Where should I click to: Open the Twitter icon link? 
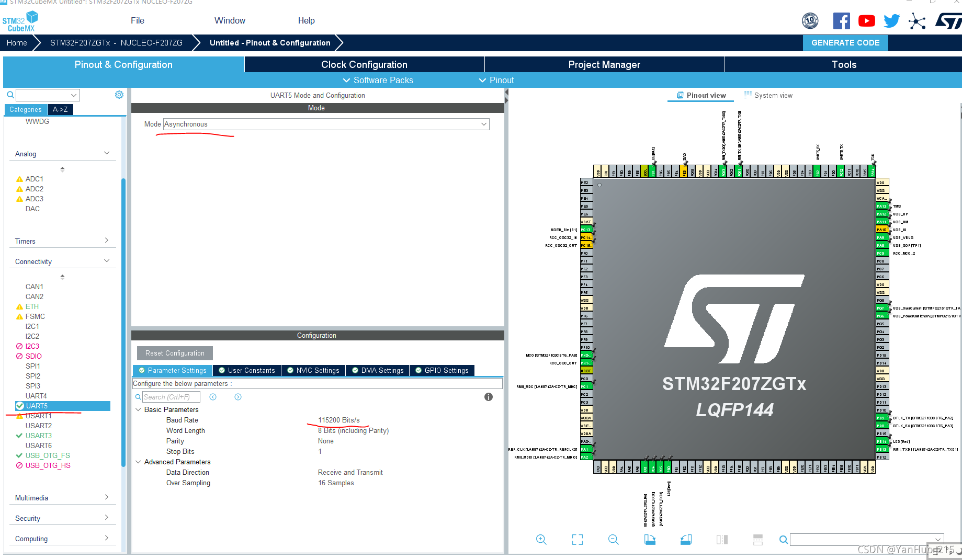tap(891, 21)
